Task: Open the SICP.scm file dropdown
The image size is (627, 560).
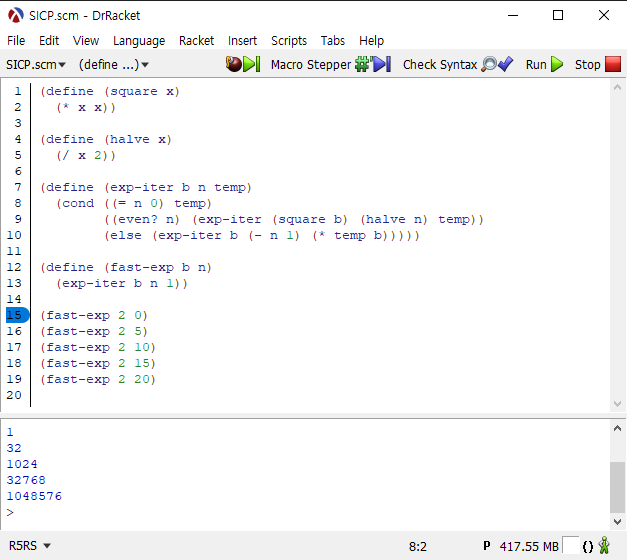Action: 36,64
